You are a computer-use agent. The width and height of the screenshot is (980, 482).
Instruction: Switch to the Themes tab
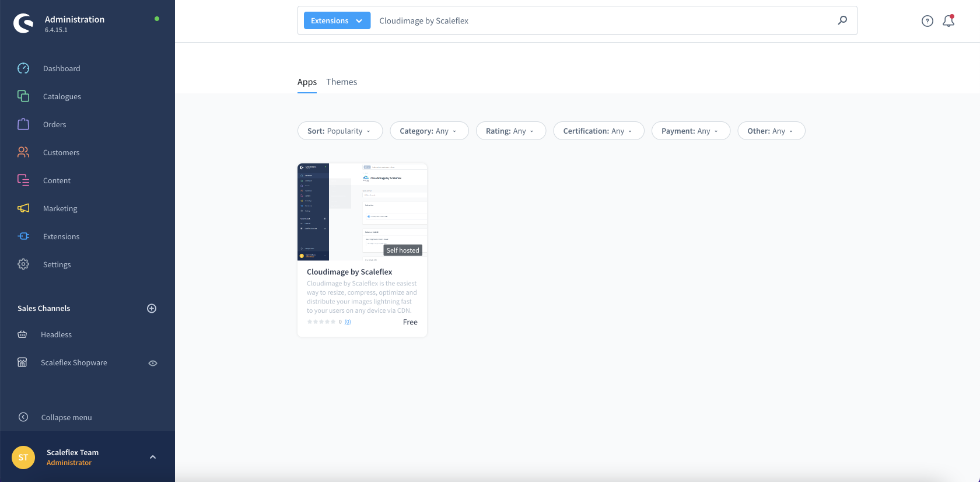coord(341,82)
